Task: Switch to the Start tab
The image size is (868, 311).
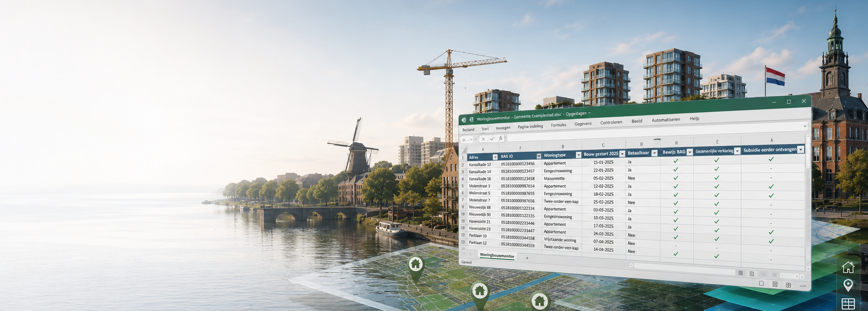Action: click(485, 129)
